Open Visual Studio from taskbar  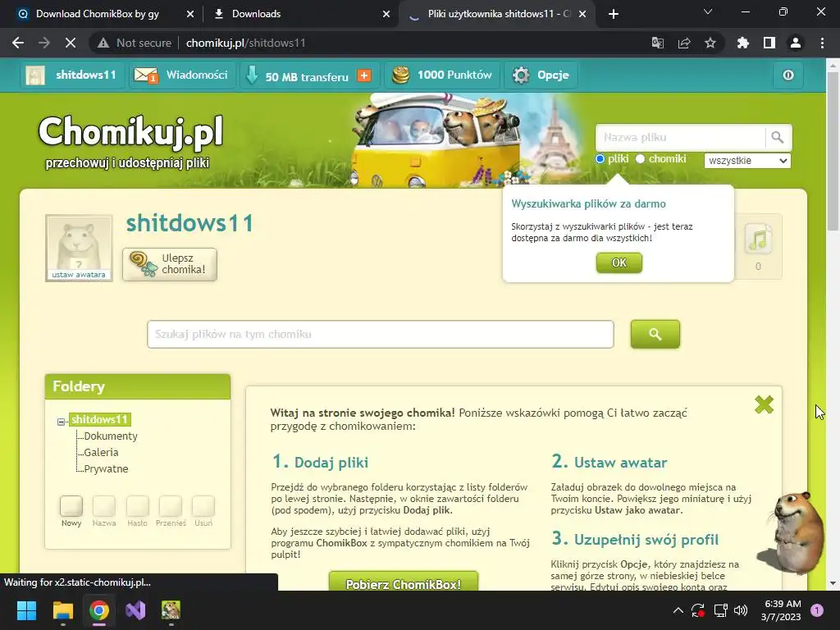[x=135, y=610]
